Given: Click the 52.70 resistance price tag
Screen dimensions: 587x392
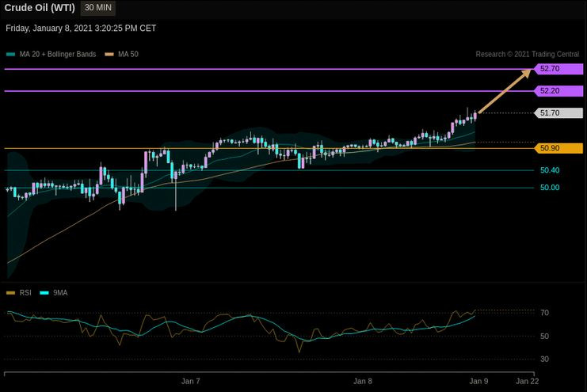Looking at the screenshot, I should (558, 69).
